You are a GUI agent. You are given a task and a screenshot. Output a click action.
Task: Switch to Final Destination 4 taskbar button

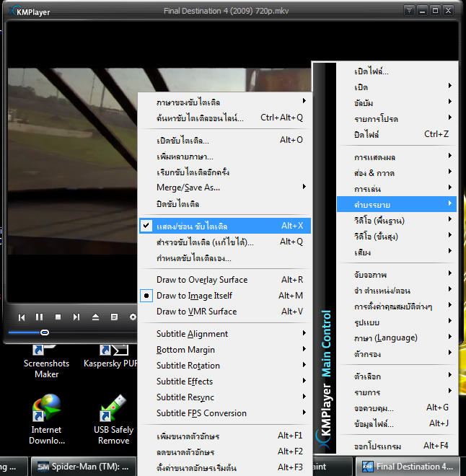click(x=408, y=467)
